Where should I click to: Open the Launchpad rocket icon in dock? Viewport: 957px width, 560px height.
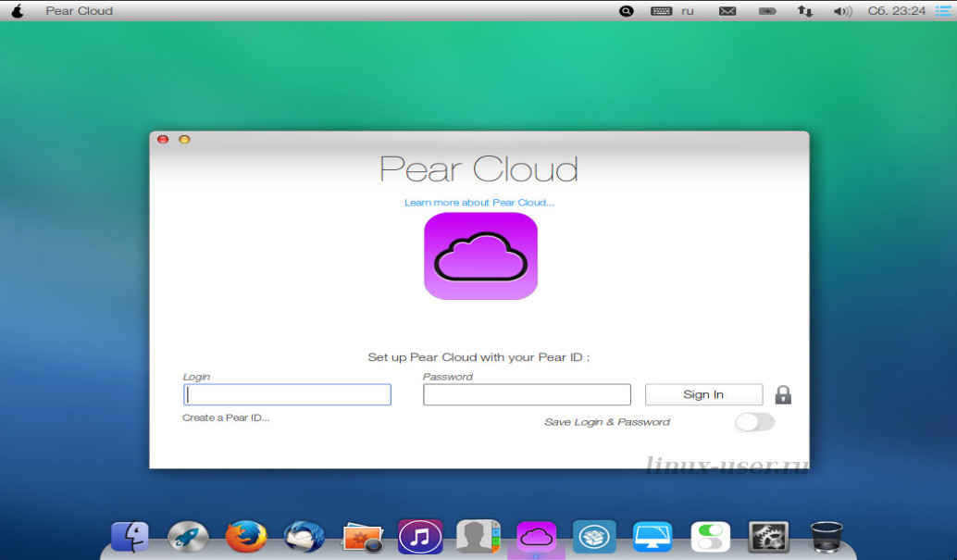(188, 537)
